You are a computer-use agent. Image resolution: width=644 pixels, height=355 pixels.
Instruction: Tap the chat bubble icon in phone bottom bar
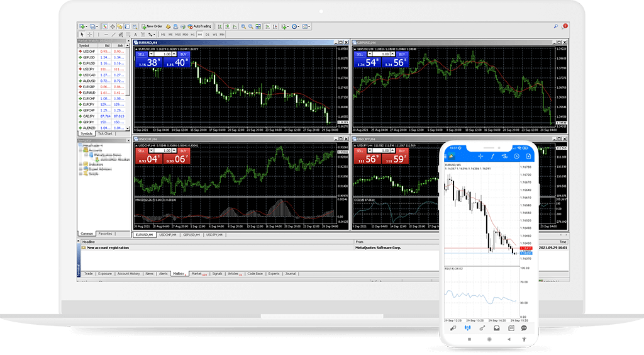[x=524, y=328]
